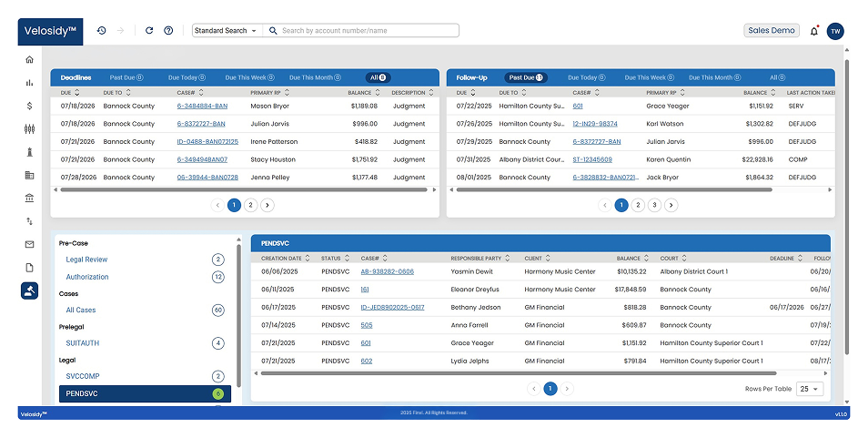Expand the Standard Search dropdown
868x438 pixels.
pos(226,31)
